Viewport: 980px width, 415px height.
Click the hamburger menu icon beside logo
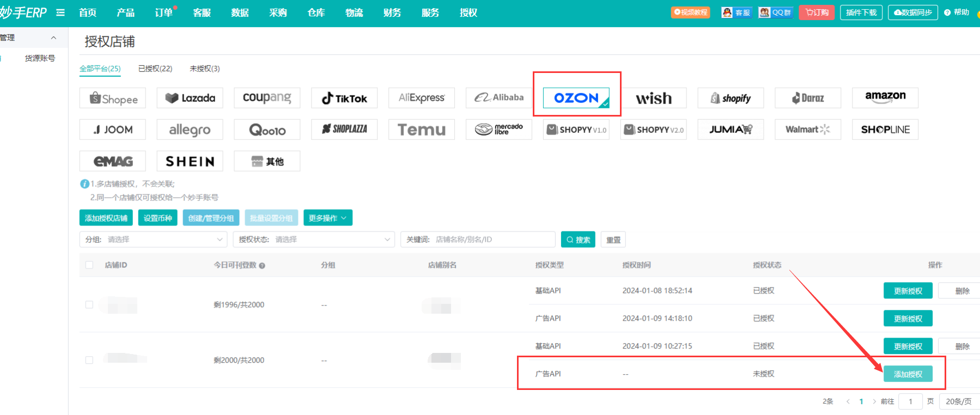tap(60, 13)
